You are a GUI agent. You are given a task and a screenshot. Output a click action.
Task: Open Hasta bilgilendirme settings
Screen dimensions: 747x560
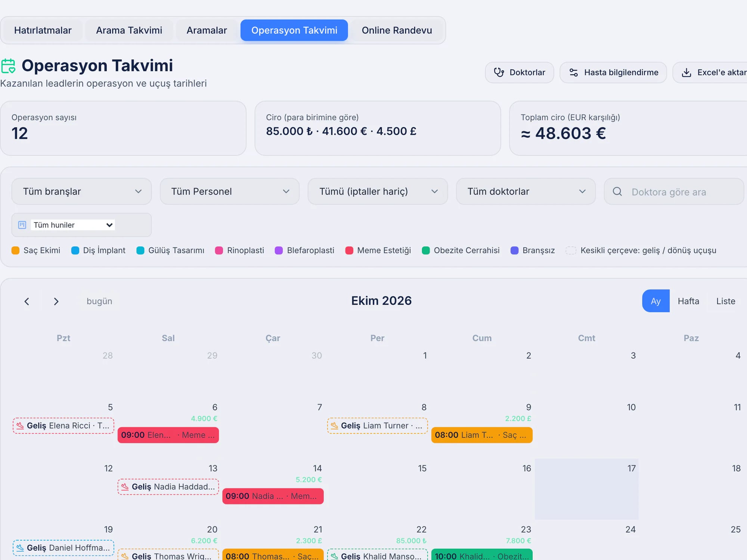(613, 72)
